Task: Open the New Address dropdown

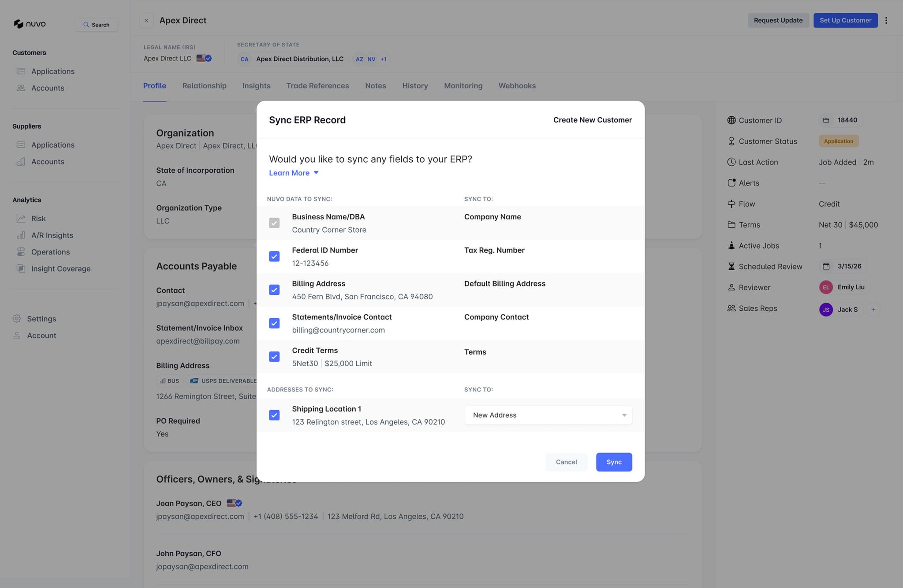Action: point(548,415)
